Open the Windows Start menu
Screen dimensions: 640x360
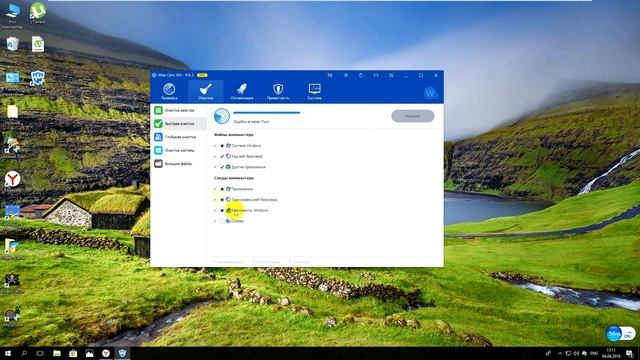8,353
